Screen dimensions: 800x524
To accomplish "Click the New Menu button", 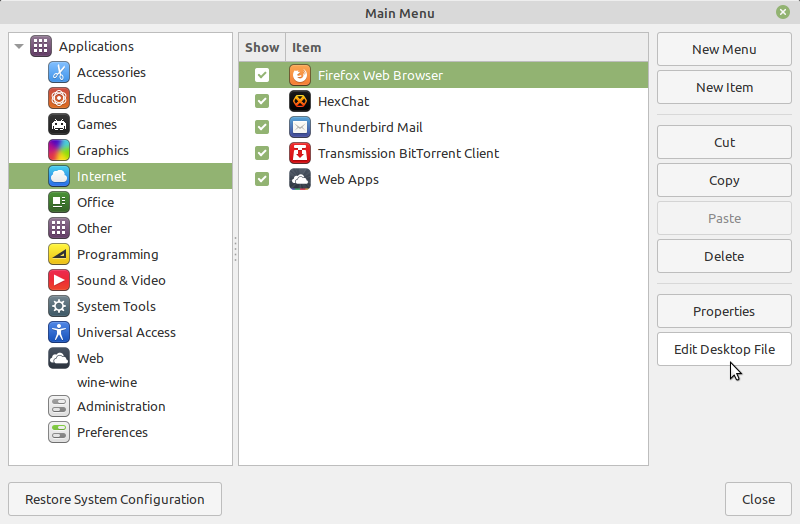I will [x=724, y=49].
